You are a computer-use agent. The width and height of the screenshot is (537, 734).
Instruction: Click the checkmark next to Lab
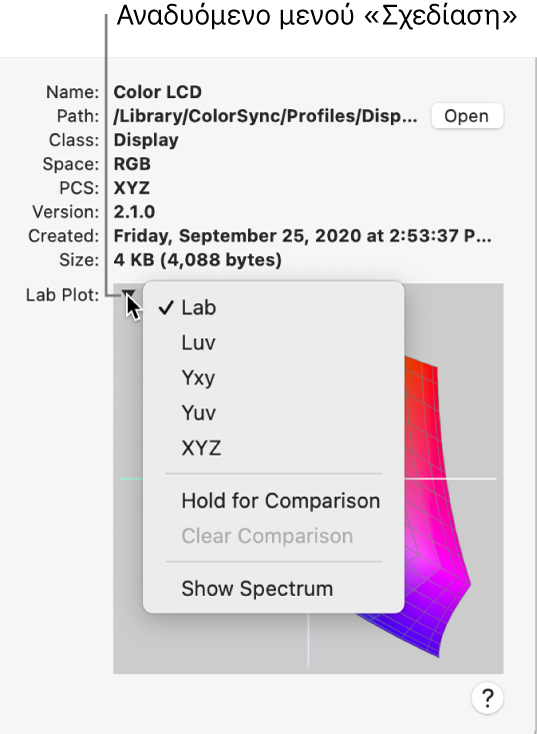[x=166, y=308]
